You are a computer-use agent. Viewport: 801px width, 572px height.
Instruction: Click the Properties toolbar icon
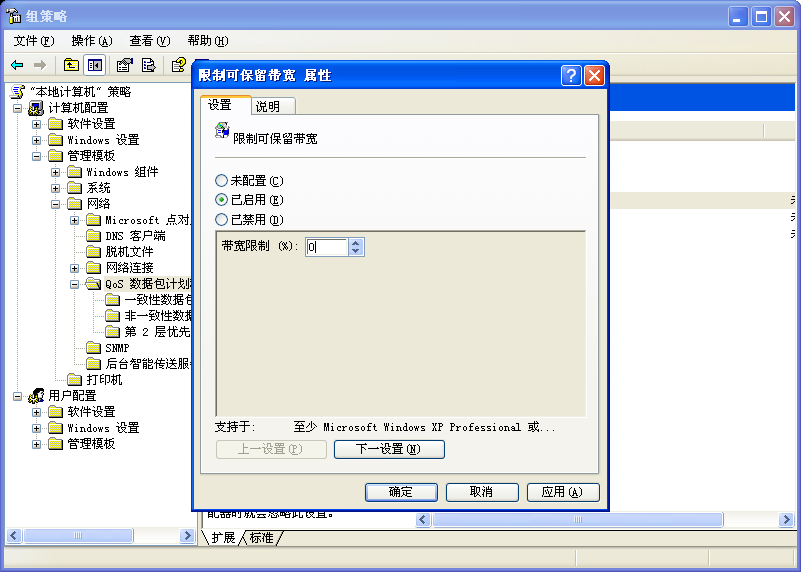(124, 65)
